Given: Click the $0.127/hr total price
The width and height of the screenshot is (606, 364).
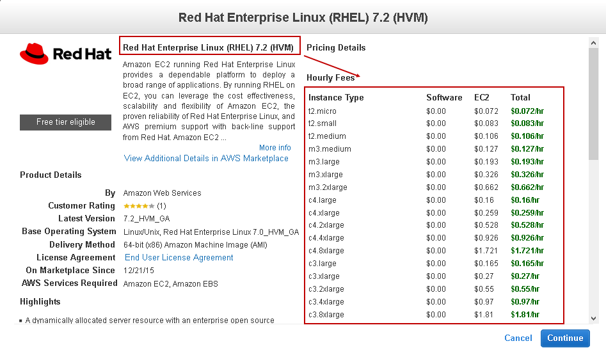Looking at the screenshot, I should [x=527, y=149].
